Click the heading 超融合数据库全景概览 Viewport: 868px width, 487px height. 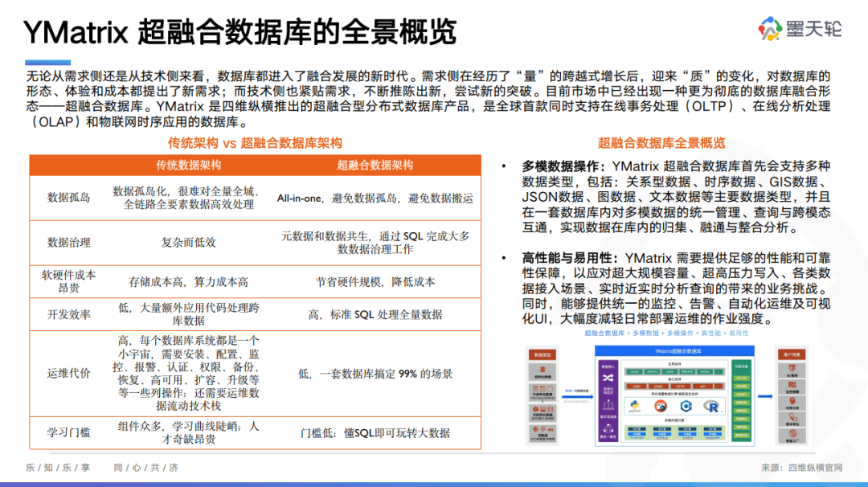661,143
